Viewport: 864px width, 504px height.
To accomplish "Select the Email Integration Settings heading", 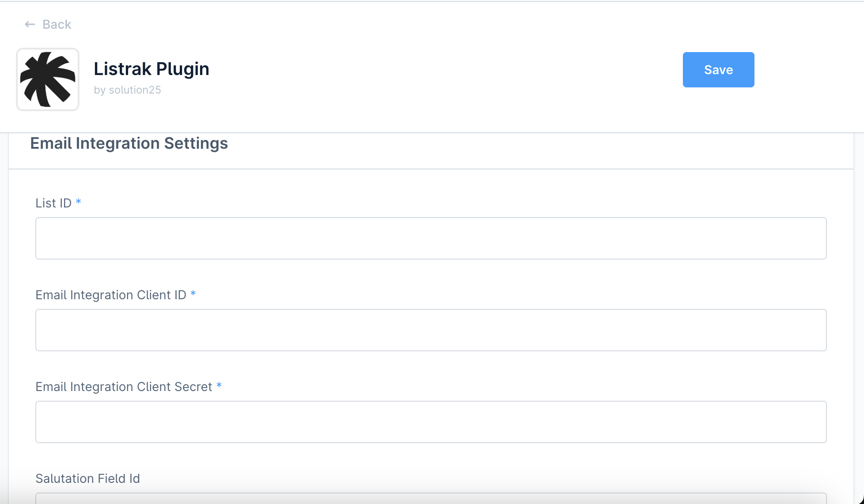I will pos(129,143).
